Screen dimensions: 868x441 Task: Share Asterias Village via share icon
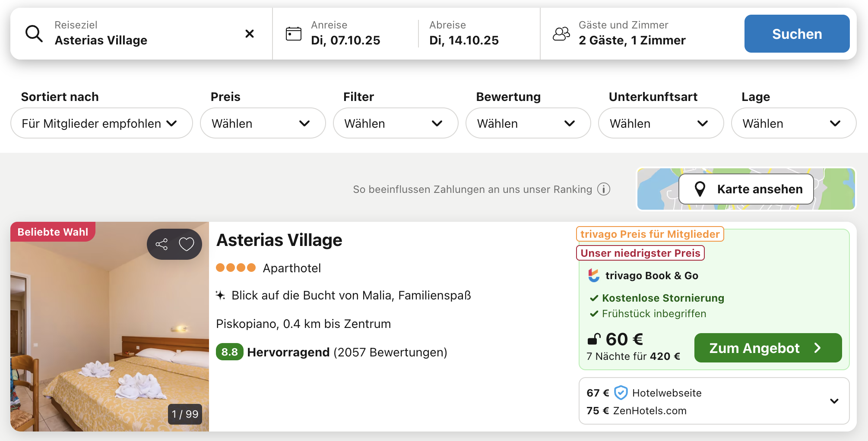[162, 244]
